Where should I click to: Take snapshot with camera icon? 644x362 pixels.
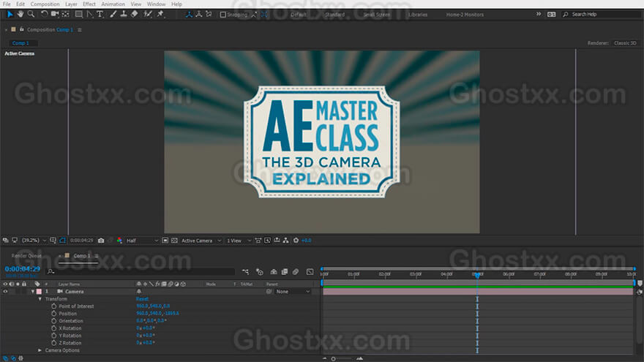(101, 241)
